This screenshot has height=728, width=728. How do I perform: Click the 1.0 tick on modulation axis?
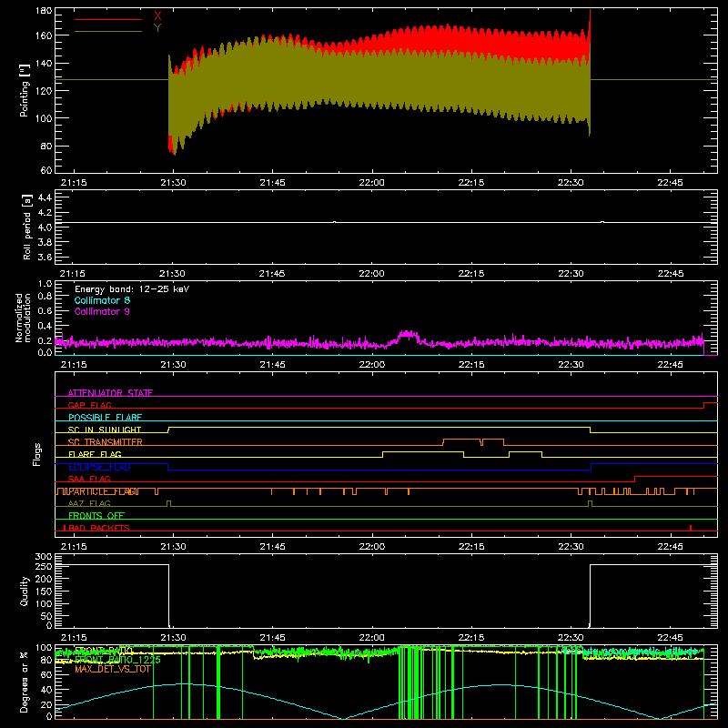point(45,284)
